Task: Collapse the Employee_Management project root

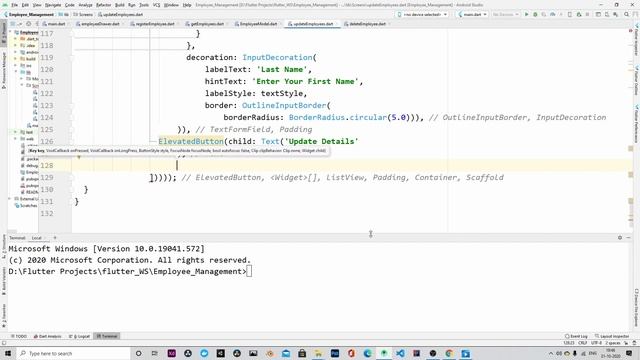Action: click(11, 32)
